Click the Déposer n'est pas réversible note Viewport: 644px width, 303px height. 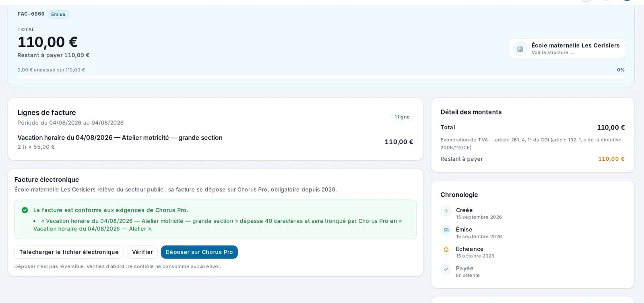click(x=118, y=266)
